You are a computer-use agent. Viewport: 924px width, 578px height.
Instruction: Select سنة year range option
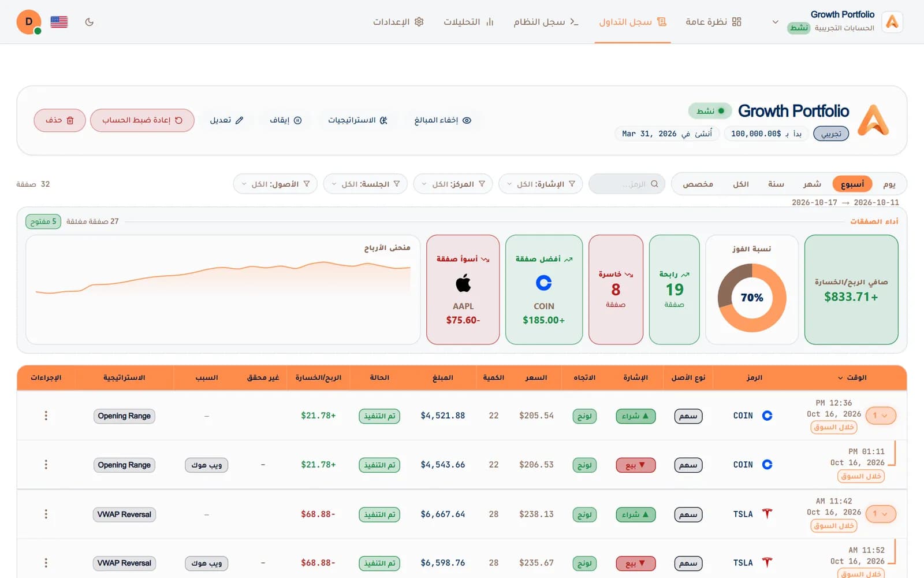point(776,184)
